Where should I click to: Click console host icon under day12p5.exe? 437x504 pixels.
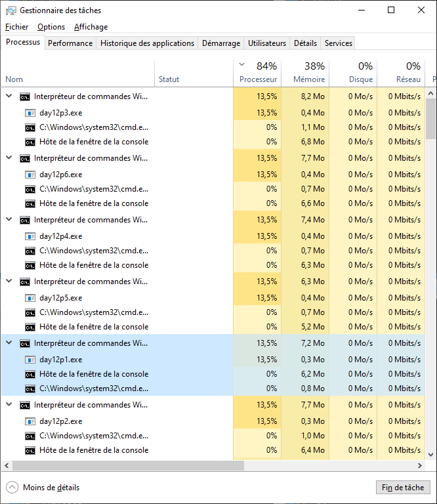[x=30, y=327]
